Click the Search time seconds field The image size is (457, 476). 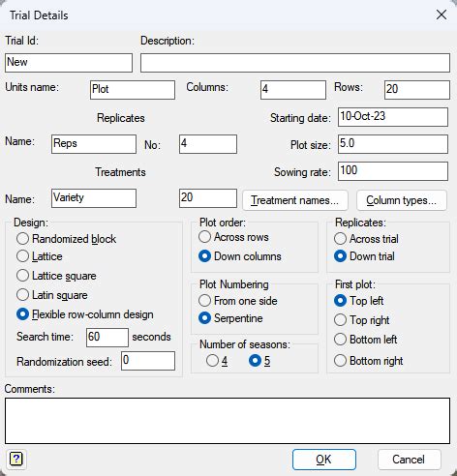107,338
